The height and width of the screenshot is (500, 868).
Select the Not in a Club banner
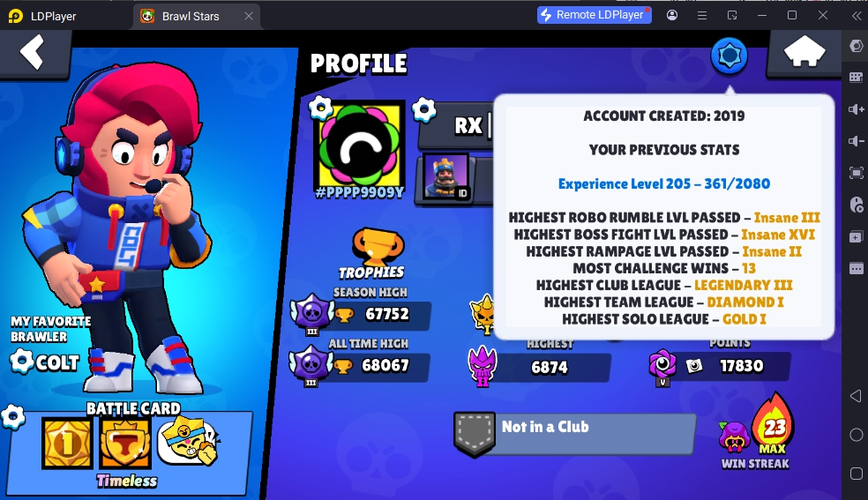[574, 434]
